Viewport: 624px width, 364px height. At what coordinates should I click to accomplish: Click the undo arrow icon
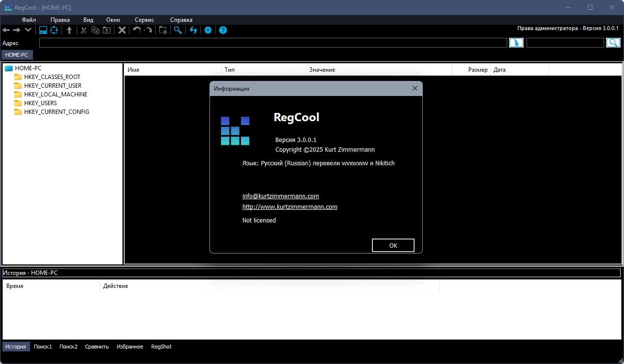(x=137, y=30)
